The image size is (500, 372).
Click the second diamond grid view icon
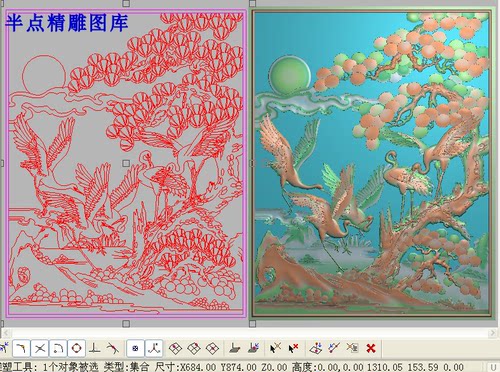pyautogui.click(x=194, y=349)
